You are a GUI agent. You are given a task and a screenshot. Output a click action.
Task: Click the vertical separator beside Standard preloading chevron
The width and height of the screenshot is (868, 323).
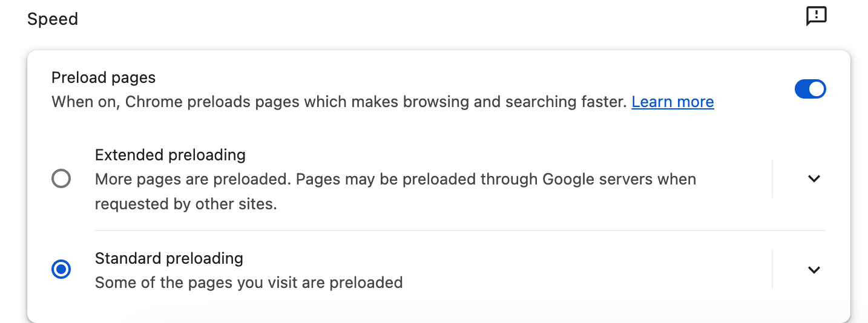click(x=772, y=270)
